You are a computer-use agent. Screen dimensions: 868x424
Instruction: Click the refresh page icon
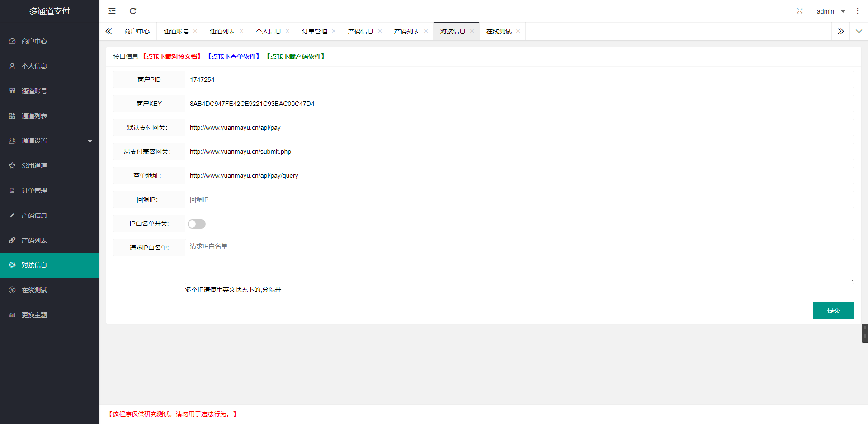point(133,11)
